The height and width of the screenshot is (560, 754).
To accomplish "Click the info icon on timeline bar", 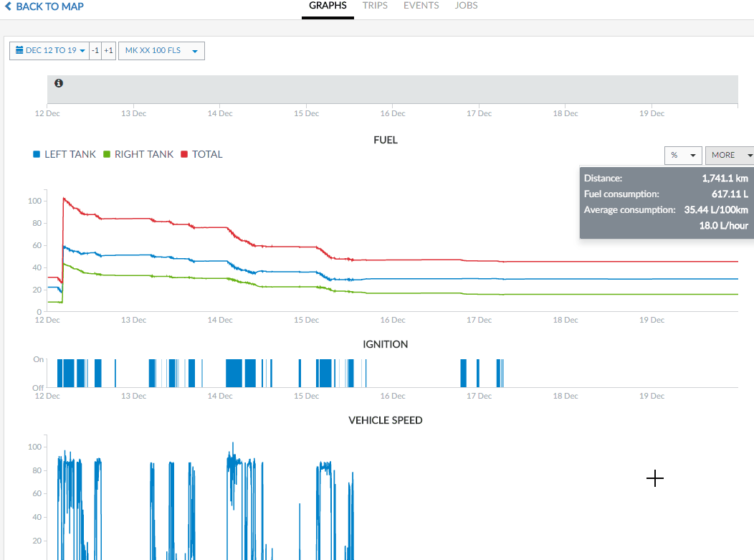I will tap(59, 83).
